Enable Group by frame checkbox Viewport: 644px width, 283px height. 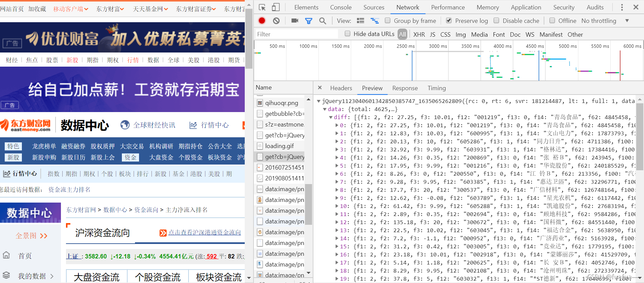[388, 21]
